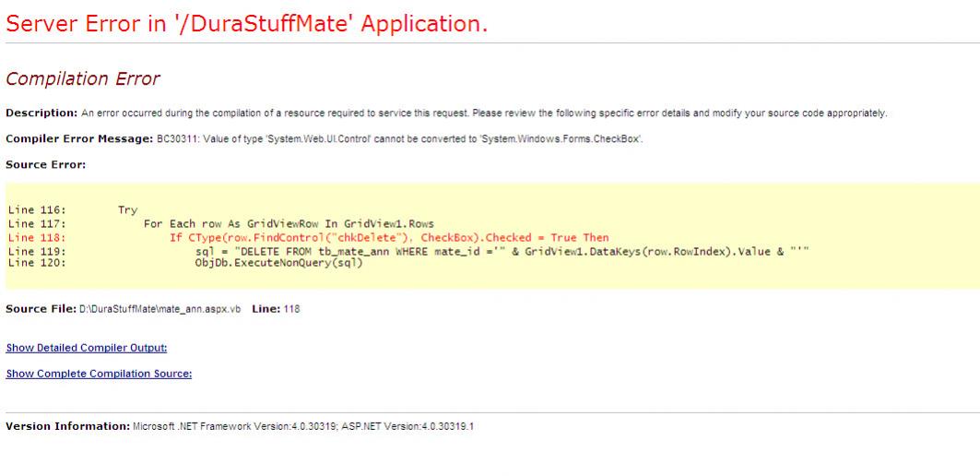This screenshot has height=476, width=980.
Task: Click the Version Information label
Action: [x=67, y=426]
